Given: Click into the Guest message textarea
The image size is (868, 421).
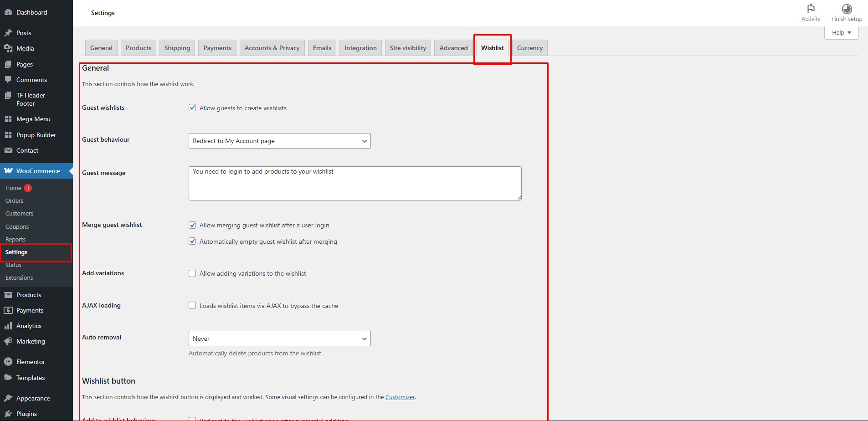Looking at the screenshot, I should click(x=355, y=183).
